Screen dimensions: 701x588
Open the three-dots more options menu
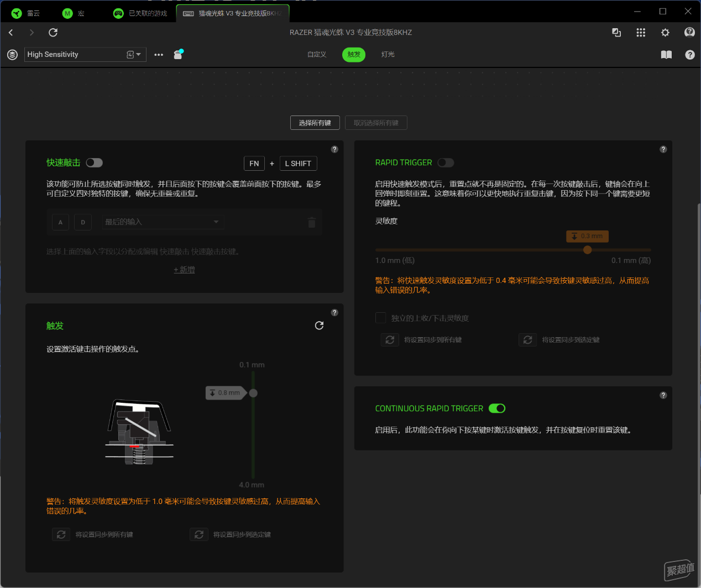159,55
